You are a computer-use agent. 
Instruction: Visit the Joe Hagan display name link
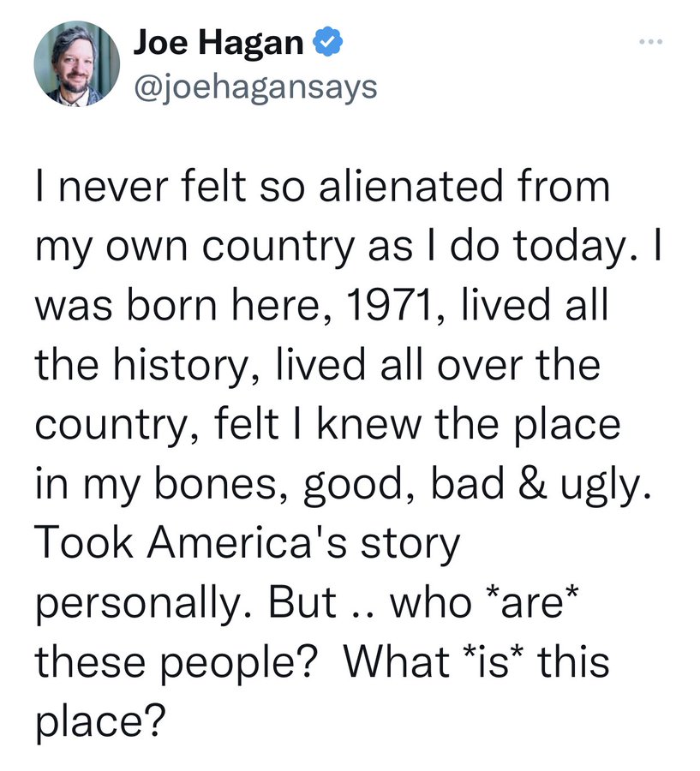click(218, 42)
